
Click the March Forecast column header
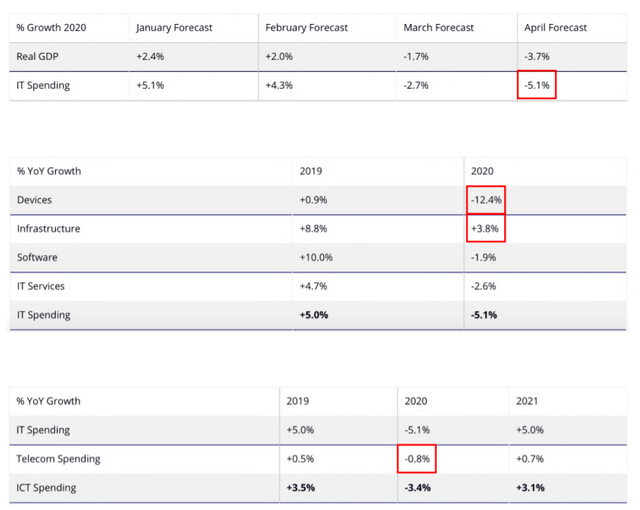(x=438, y=27)
